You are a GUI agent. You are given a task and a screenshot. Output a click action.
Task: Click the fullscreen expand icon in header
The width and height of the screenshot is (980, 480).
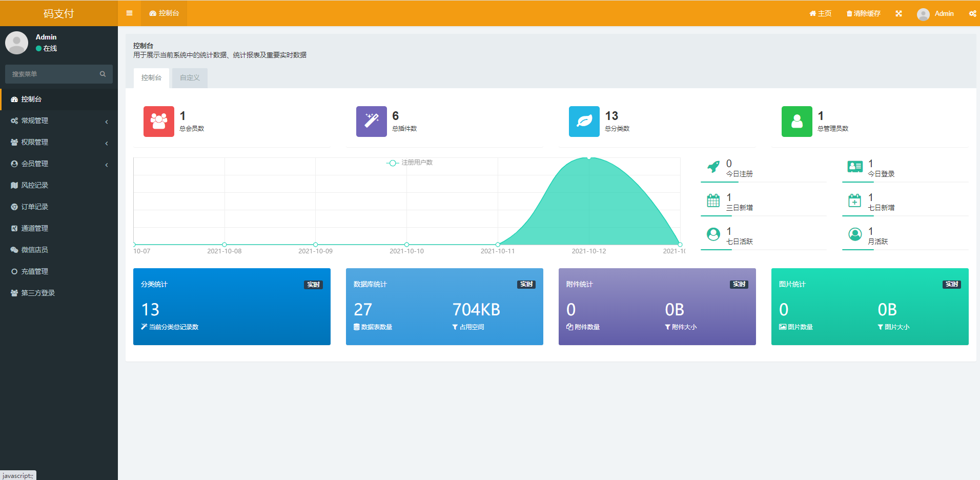pos(899,14)
